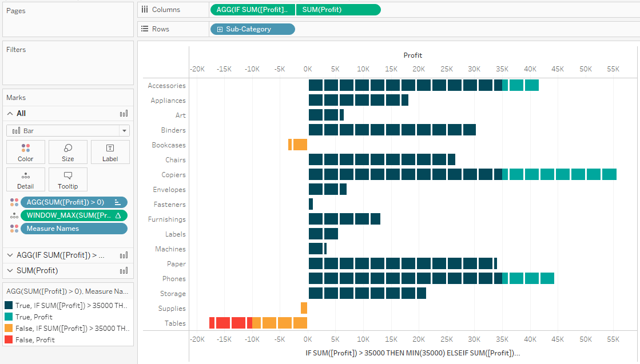Collapse the All marks section
Screen dimensions: 640x364
[x=10, y=114]
